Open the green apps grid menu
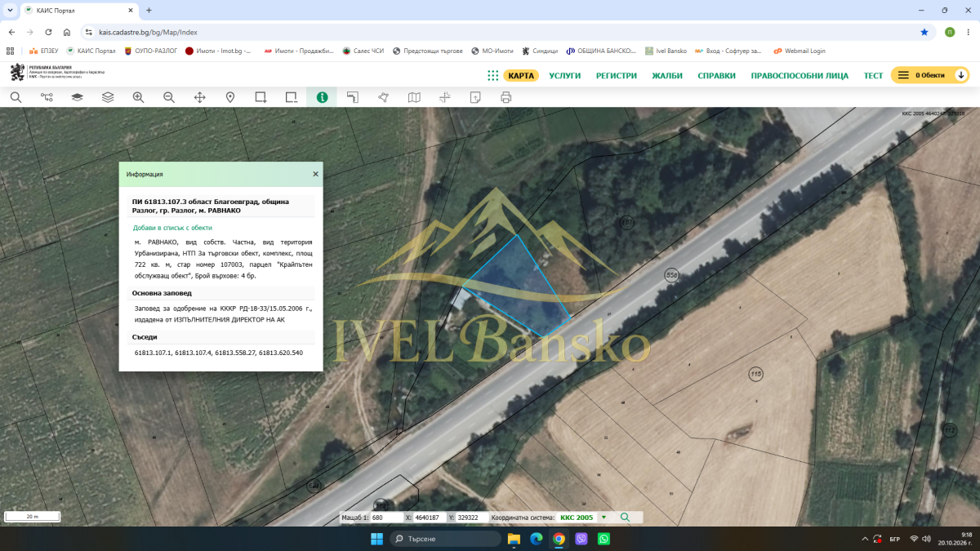 tap(492, 75)
